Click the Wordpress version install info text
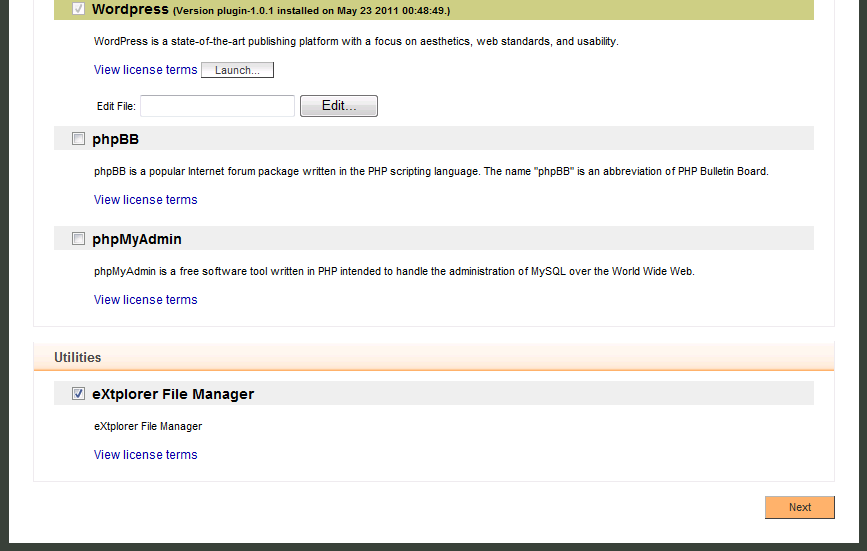 (x=311, y=11)
